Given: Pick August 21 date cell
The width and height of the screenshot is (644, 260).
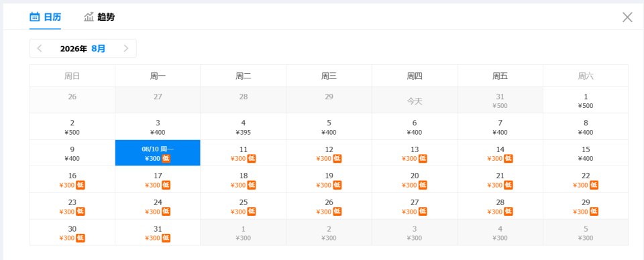Looking at the screenshot, I should [500, 180].
